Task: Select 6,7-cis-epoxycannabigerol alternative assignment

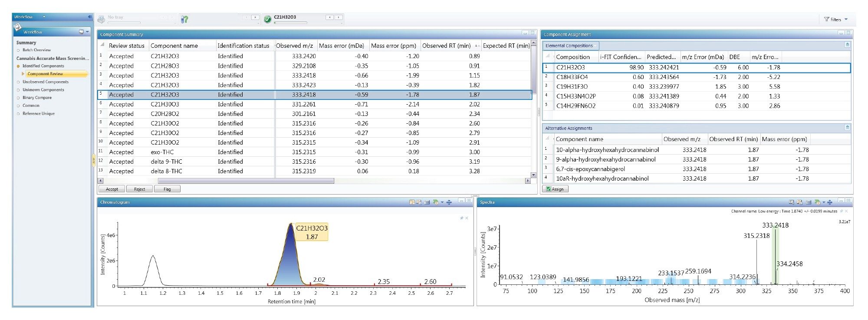Action: tap(697, 169)
